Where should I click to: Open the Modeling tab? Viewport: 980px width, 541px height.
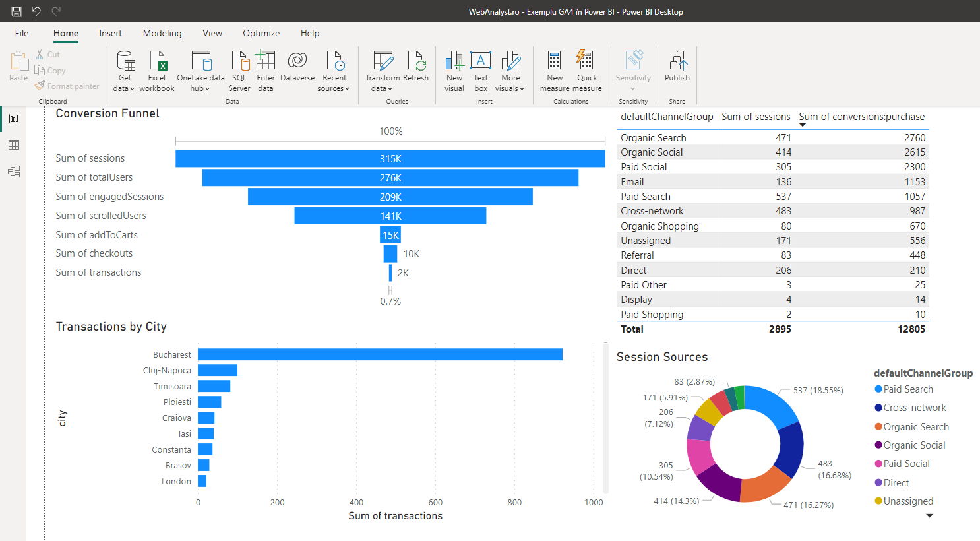point(162,33)
